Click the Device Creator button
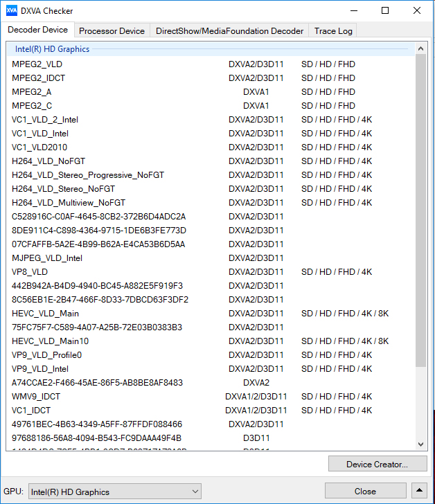The width and height of the screenshot is (435, 504). point(378,464)
